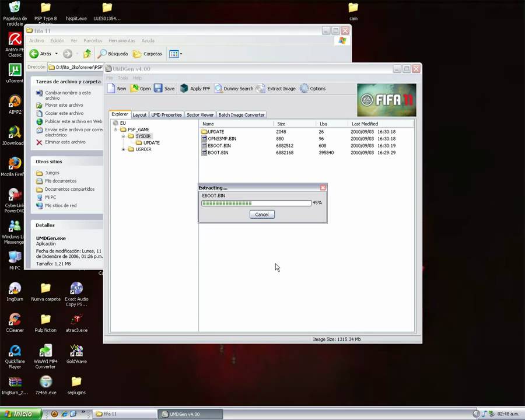Select the ImgBurn desktop icon

coord(15,292)
